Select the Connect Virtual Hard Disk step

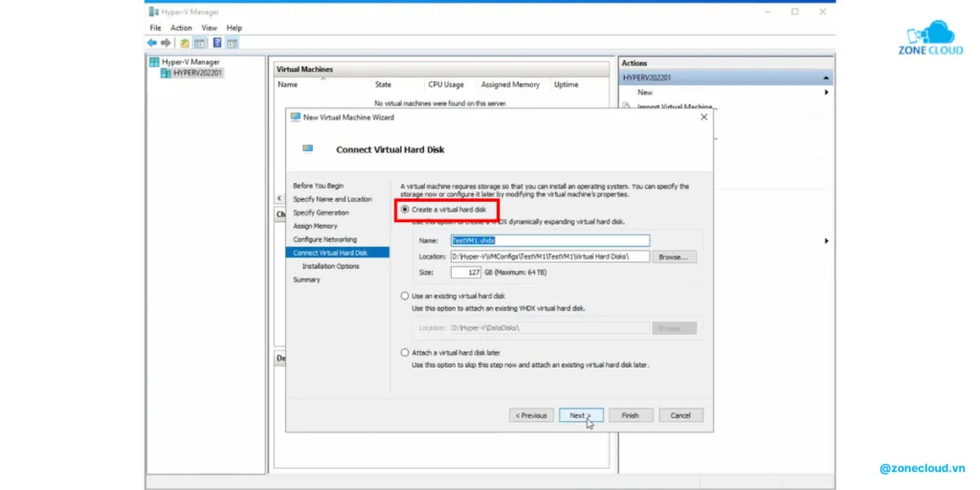point(338,253)
